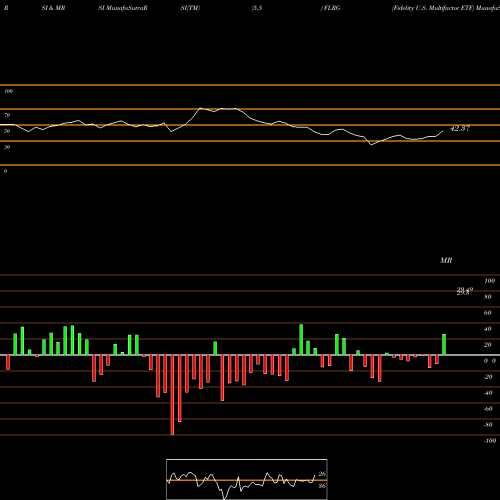The height and width of the screenshot is (500, 500).
Task: Click the MR zero-line label 0 0
Action: pos(490,361)
